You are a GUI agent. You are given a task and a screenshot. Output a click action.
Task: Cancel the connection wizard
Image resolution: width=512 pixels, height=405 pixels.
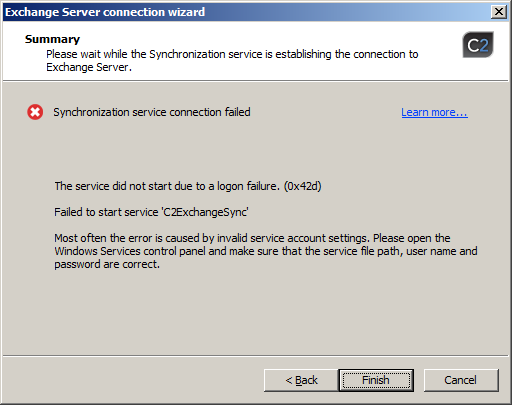point(461,380)
